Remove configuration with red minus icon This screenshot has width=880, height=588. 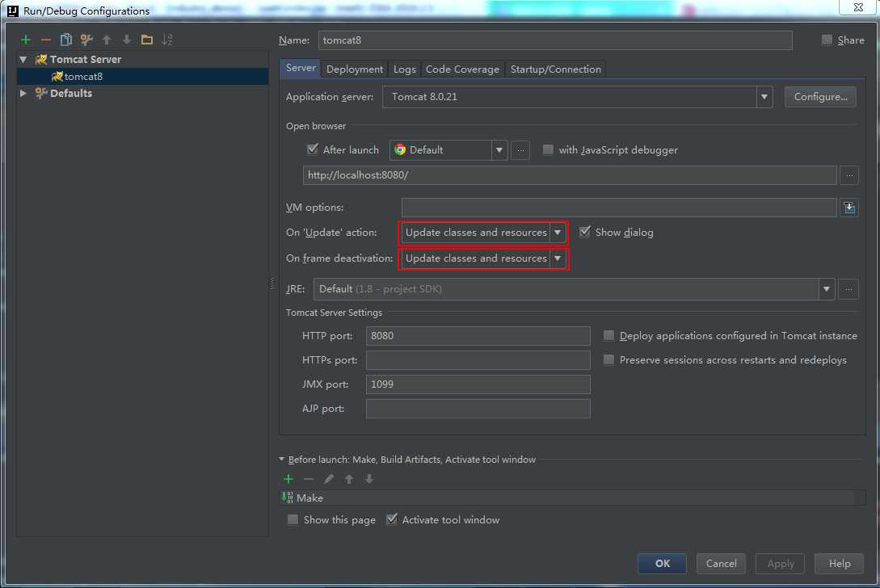(x=46, y=40)
